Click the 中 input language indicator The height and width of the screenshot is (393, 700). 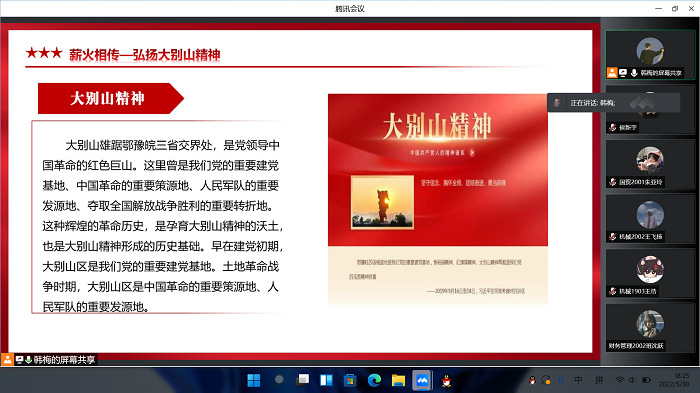[x=578, y=380]
